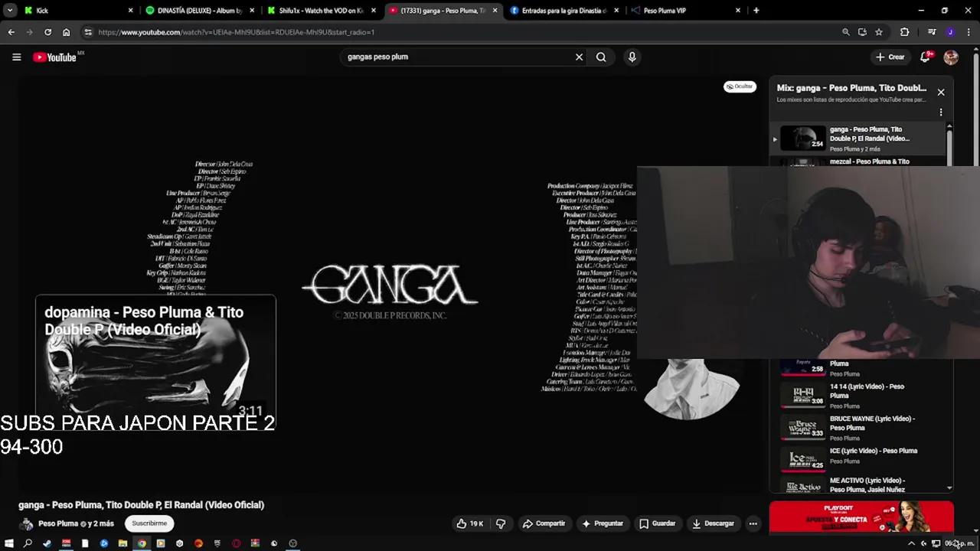This screenshot has width=980, height=551.
Task: Open a new browser tab
Action: pos(756,11)
